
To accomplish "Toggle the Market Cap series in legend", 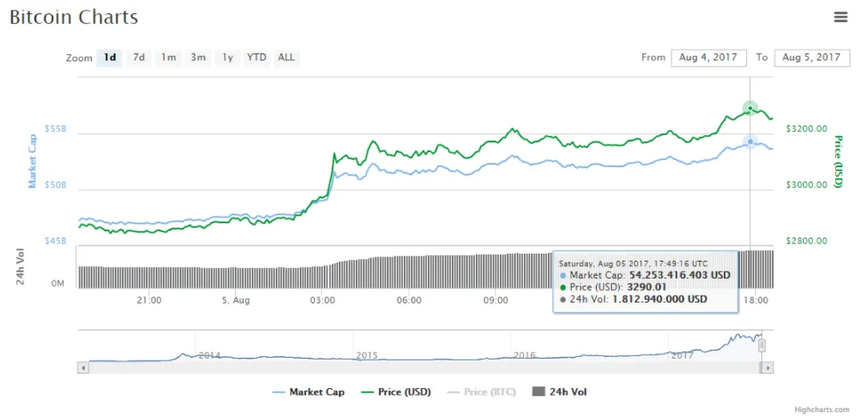I will (309, 392).
